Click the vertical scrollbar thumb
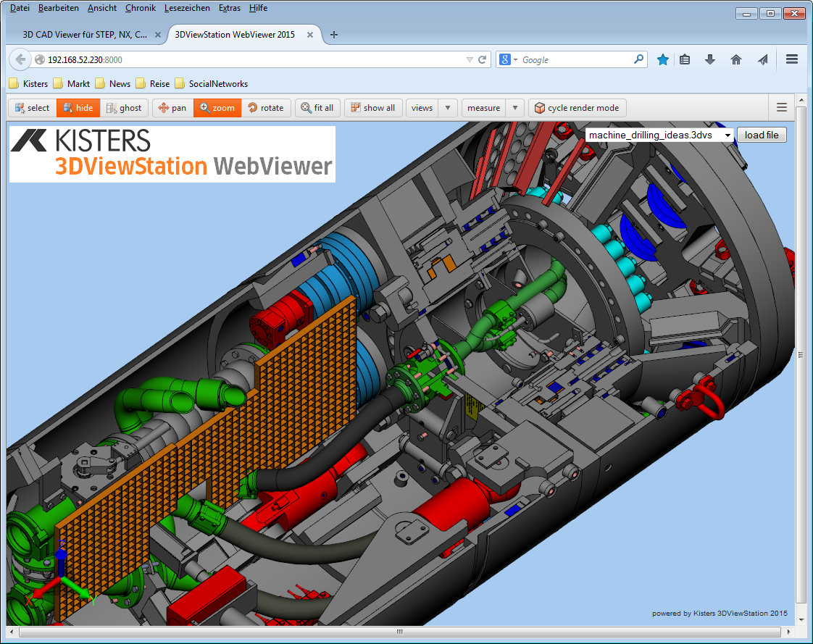This screenshot has width=813, height=644. tap(801, 355)
